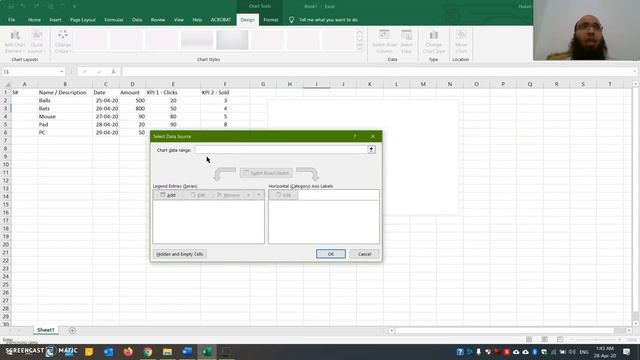Click Tell me what you want to do
640x360 pixels.
[328, 20]
